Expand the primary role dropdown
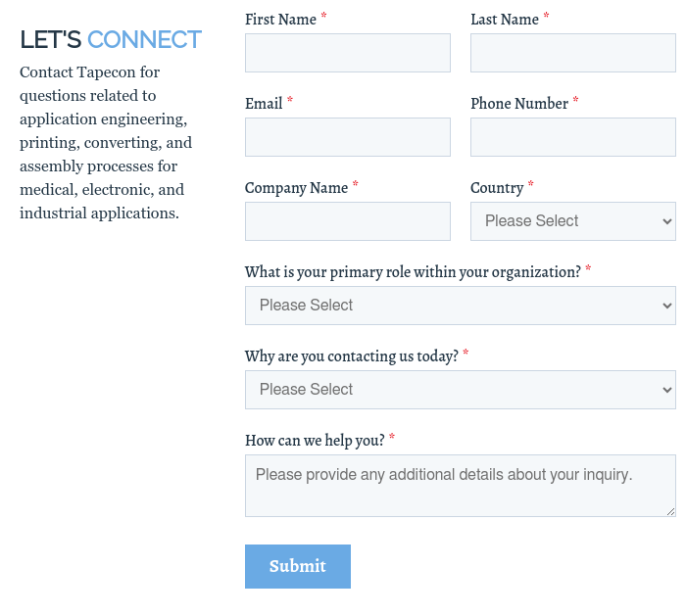This screenshot has width=686, height=616. (x=460, y=306)
